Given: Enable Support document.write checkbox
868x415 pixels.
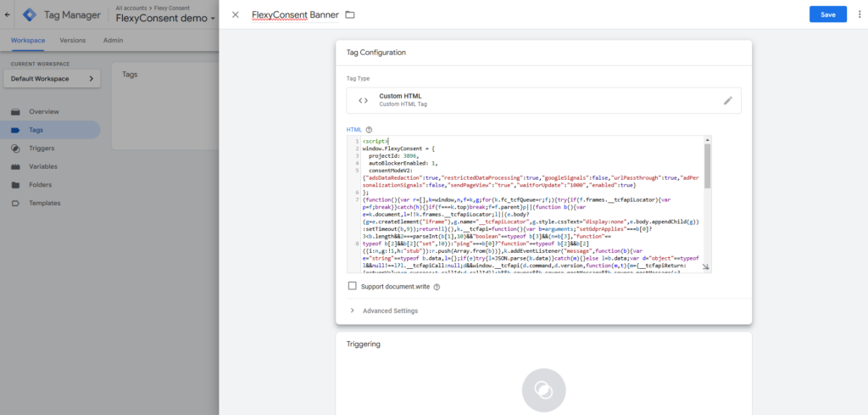Looking at the screenshot, I should point(353,287).
